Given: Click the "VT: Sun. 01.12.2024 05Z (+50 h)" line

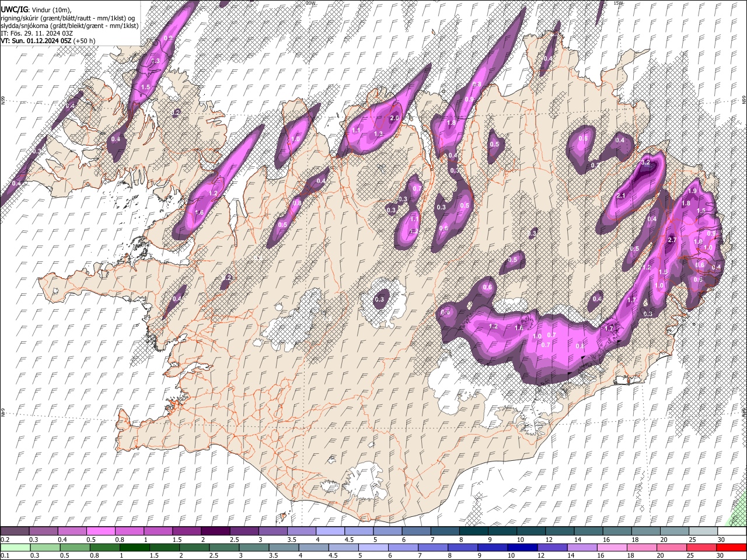Looking at the screenshot, I should (x=48, y=41).
